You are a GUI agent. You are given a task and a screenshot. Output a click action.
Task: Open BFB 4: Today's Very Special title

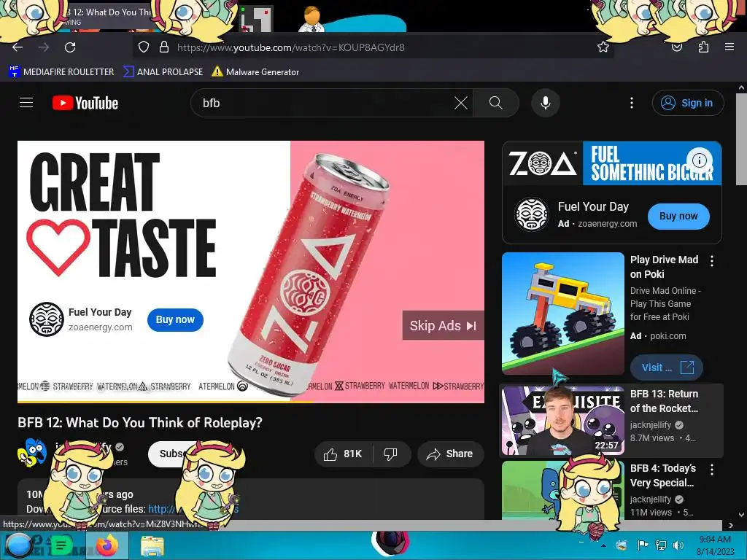663,475
